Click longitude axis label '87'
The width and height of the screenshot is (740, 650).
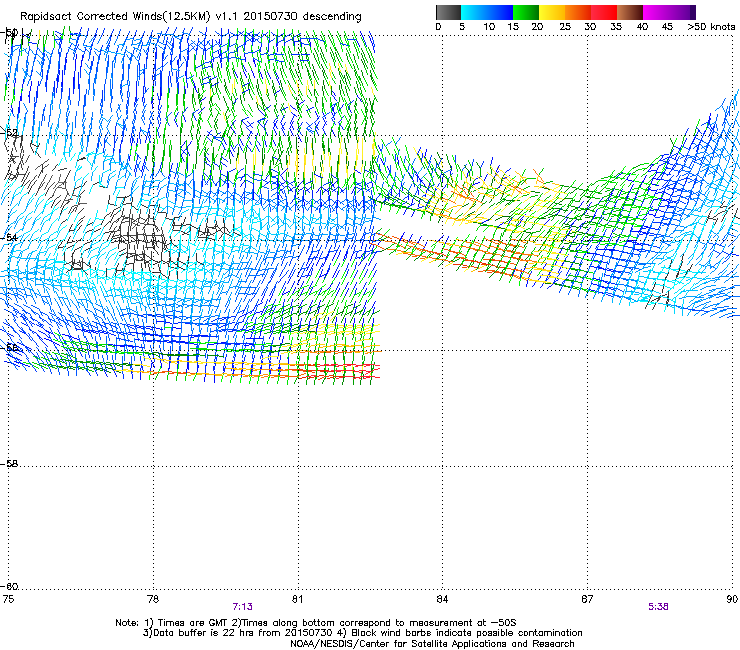pos(587,599)
